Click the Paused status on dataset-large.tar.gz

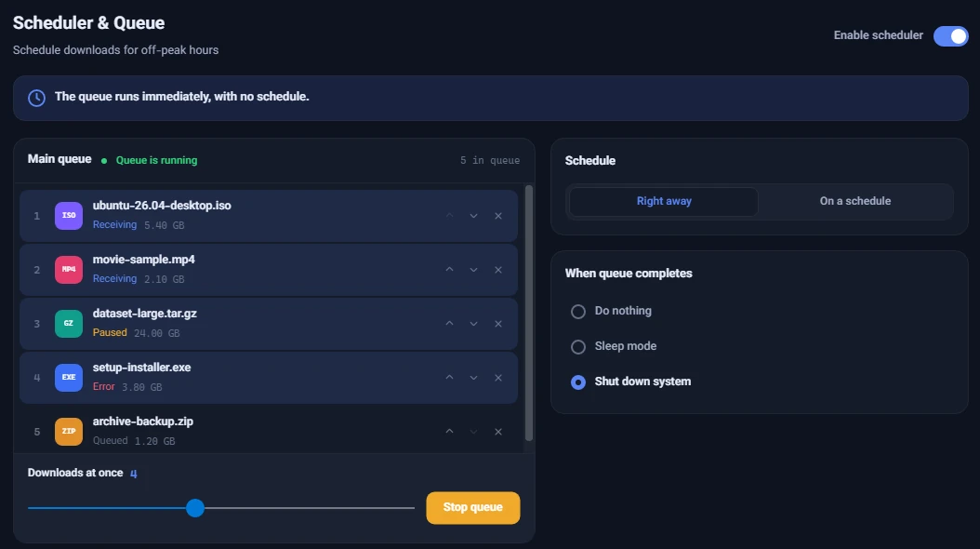110,332
